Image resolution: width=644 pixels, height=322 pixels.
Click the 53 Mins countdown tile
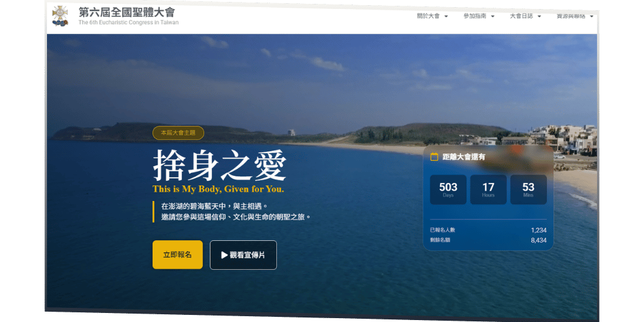point(528,189)
